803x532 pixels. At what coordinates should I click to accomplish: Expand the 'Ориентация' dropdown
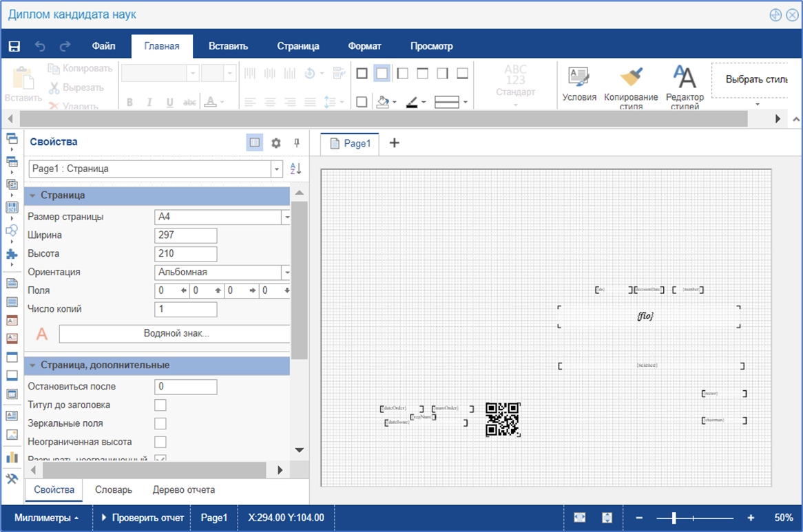pos(286,273)
